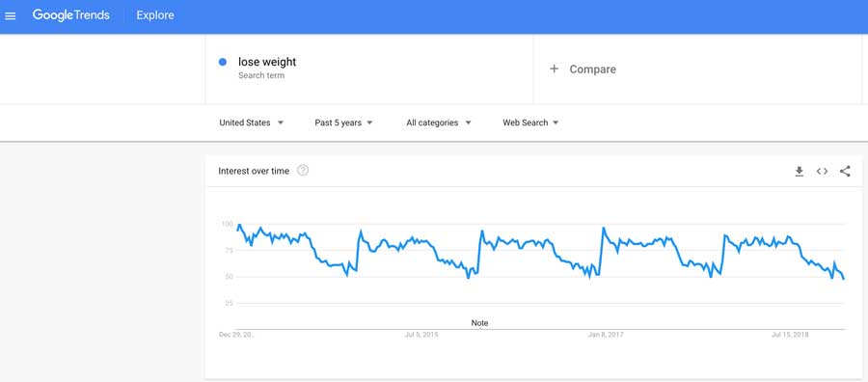
Task: Click the Jan 8, 2017 axis label
Action: (604, 335)
